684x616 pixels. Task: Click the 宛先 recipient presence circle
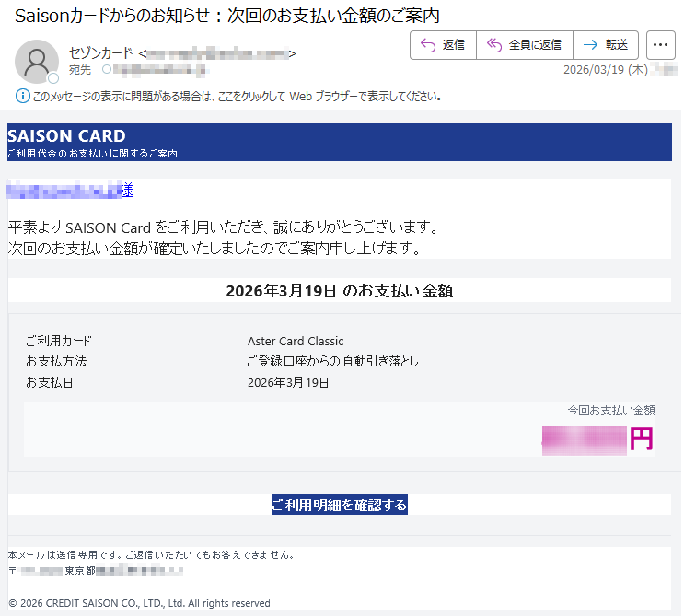107,69
